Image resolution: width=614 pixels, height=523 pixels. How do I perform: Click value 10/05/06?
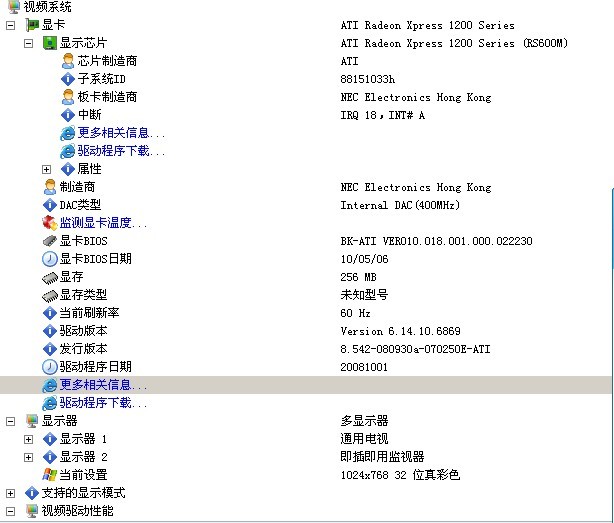[x=365, y=259]
